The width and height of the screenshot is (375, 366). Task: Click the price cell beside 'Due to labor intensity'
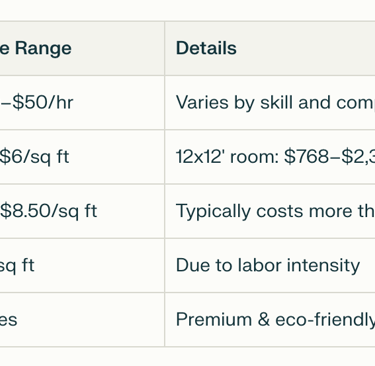[x=82, y=266]
